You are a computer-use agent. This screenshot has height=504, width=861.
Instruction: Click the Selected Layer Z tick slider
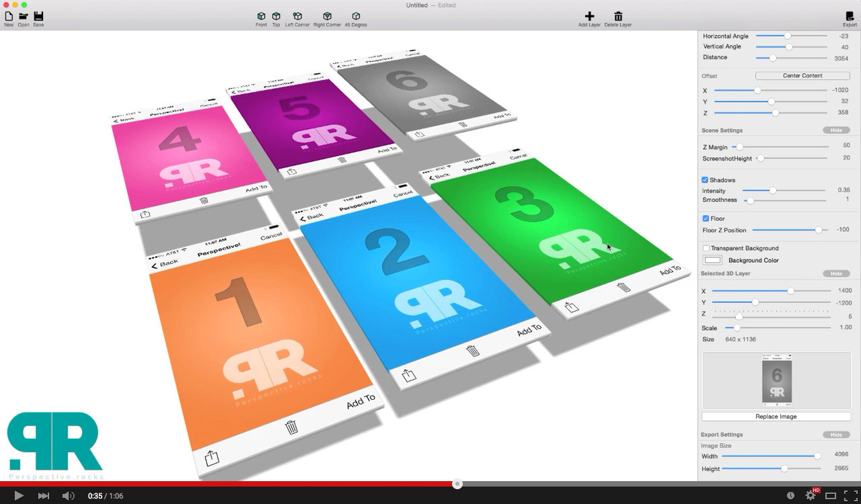pos(771,314)
